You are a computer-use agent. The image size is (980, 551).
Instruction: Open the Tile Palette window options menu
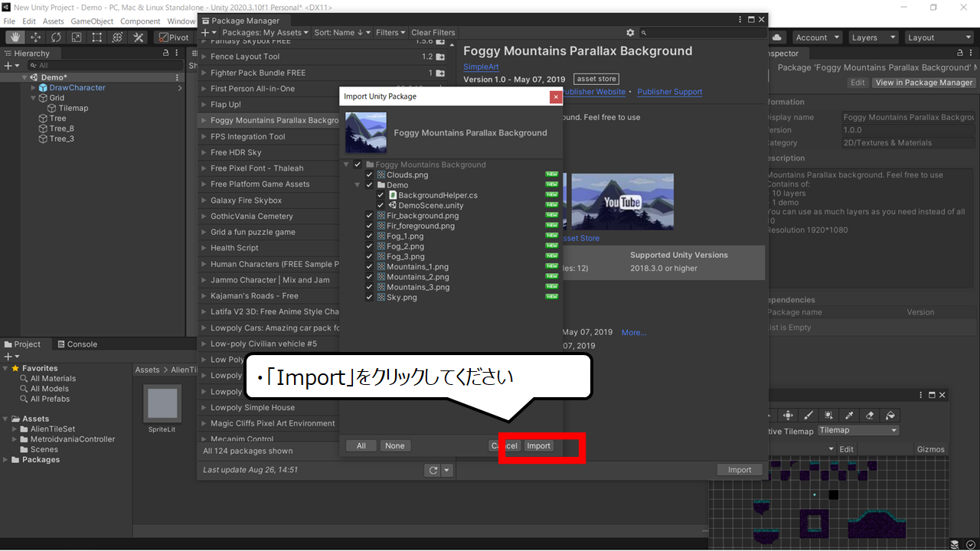point(923,395)
